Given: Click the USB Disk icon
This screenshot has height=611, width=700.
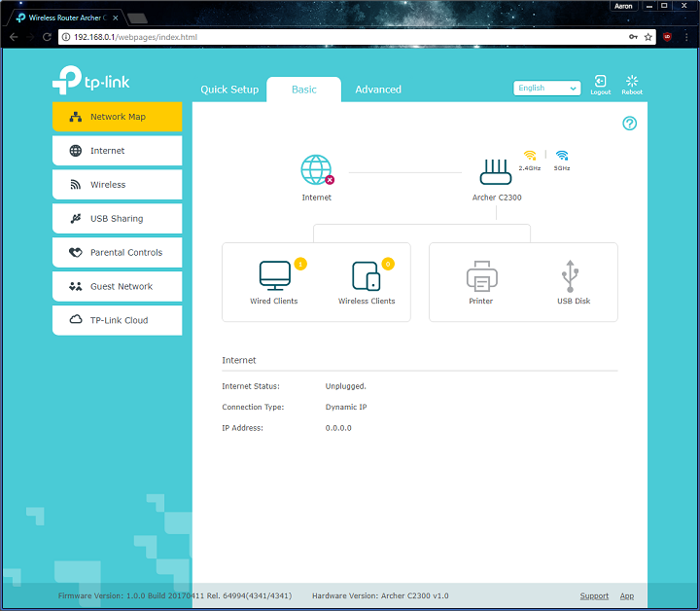Looking at the screenshot, I should point(573,276).
